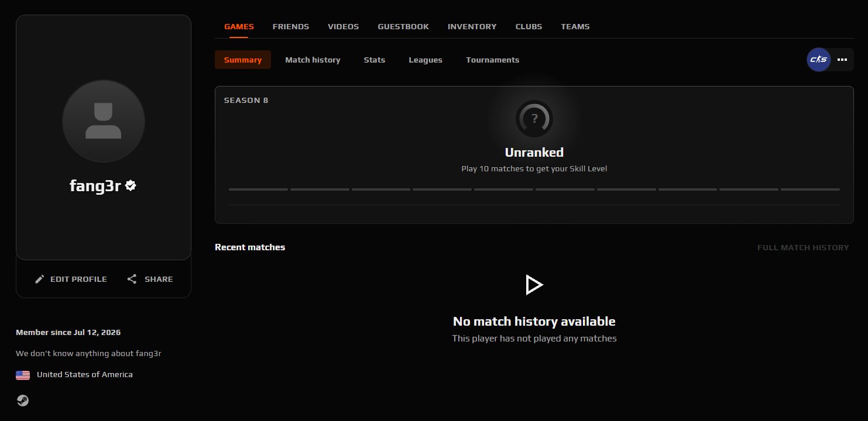Click the verified badge beside fang3r

131,185
